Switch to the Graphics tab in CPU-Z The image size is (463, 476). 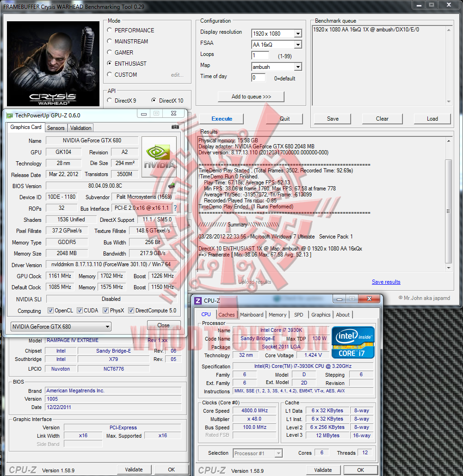click(x=321, y=315)
